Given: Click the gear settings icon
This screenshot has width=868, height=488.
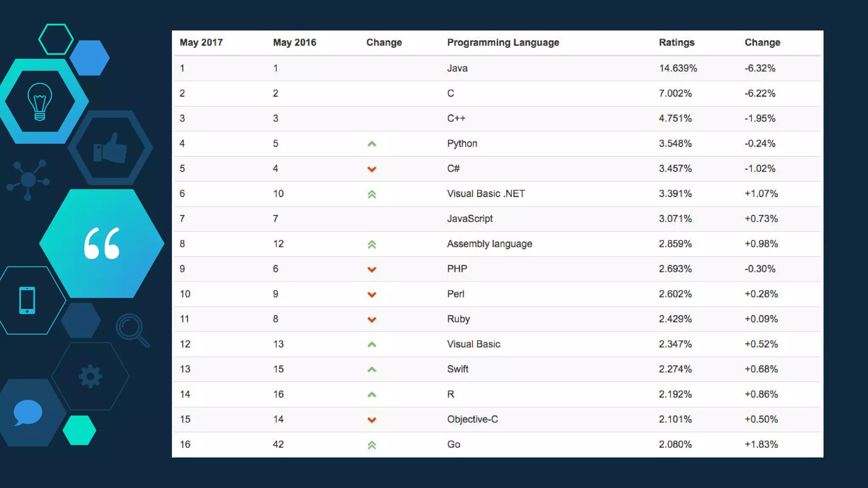Looking at the screenshot, I should pyautogui.click(x=90, y=376).
